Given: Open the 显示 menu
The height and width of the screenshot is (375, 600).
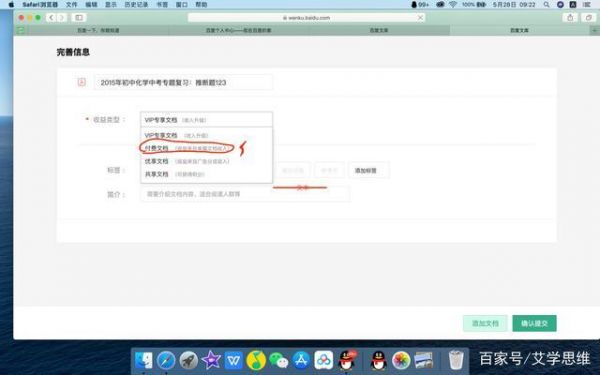Looking at the screenshot, I should tap(111, 5).
